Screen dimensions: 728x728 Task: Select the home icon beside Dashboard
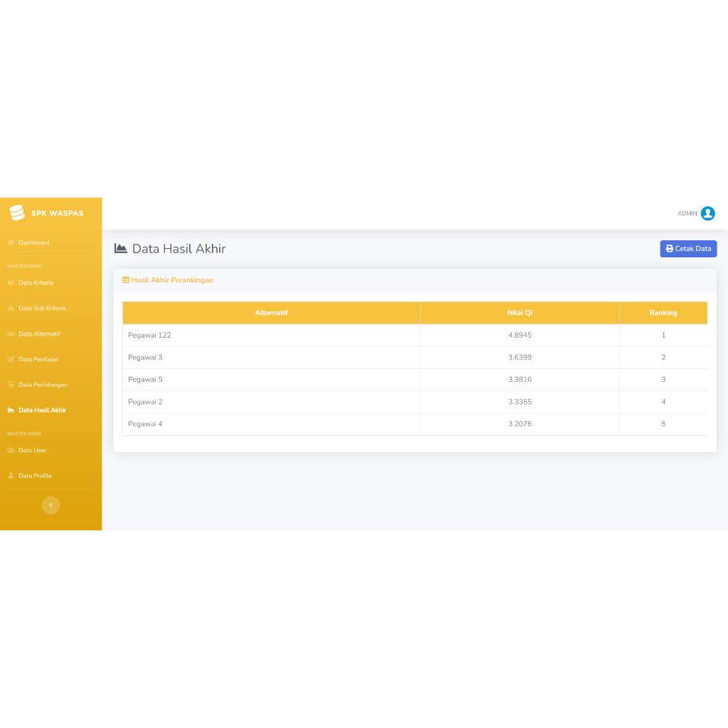tap(13, 242)
